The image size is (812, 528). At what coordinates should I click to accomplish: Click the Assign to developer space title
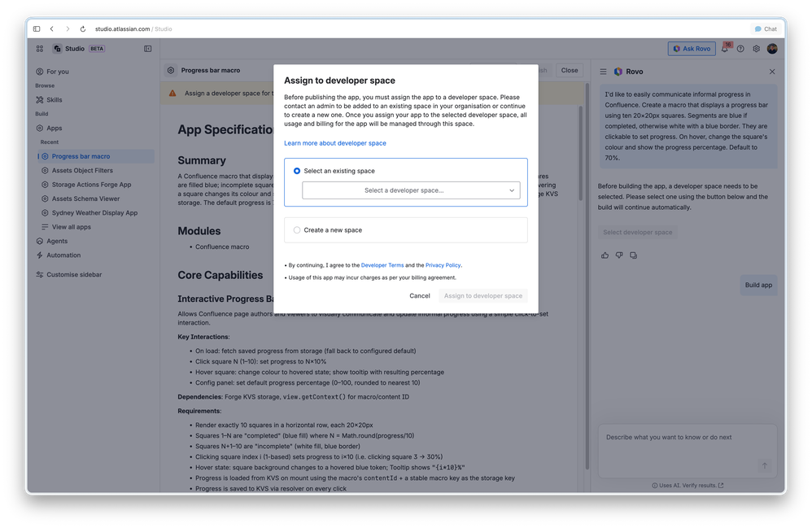coord(339,81)
